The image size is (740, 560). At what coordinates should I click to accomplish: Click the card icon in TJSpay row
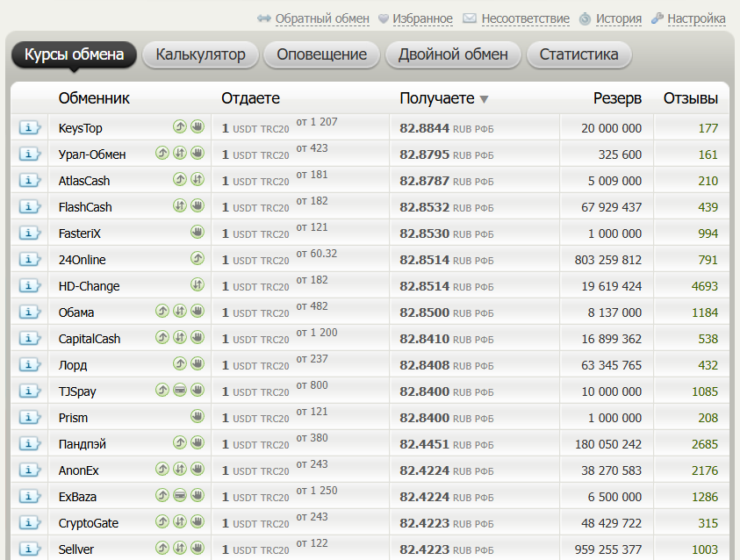click(180, 391)
